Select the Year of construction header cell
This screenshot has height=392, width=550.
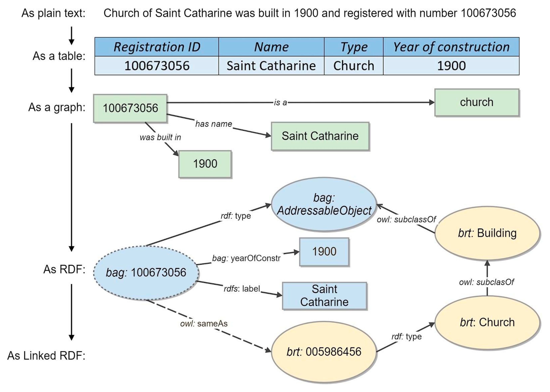(x=451, y=47)
